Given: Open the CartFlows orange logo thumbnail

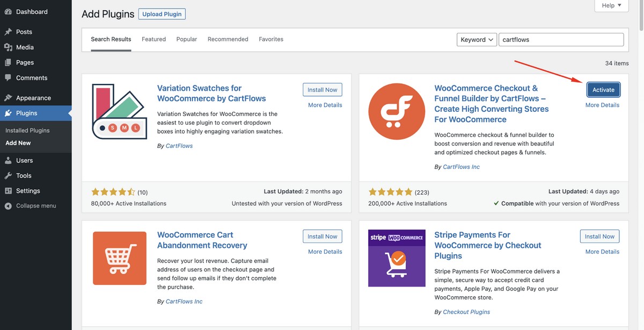Looking at the screenshot, I should point(397,111).
